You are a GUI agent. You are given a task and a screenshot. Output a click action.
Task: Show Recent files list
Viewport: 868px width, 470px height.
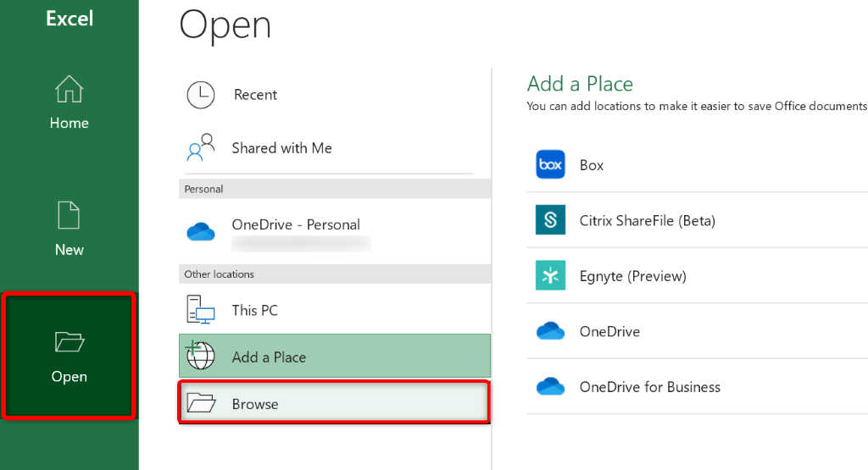(255, 95)
